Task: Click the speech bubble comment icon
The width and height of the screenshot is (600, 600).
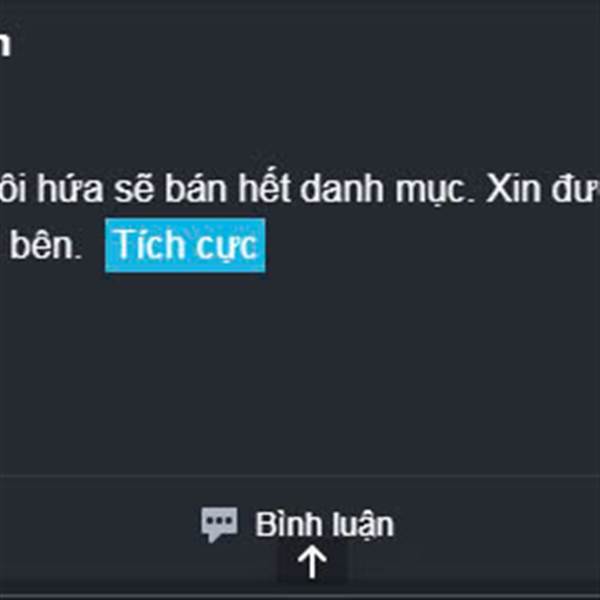Action: [x=219, y=524]
